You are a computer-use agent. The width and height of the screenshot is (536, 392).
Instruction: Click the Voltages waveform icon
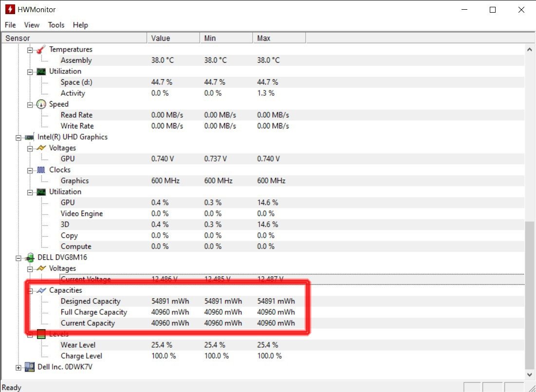[41, 148]
